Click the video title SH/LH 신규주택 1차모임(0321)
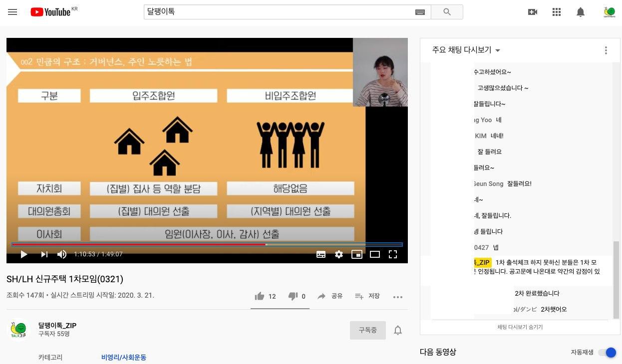 click(65, 279)
